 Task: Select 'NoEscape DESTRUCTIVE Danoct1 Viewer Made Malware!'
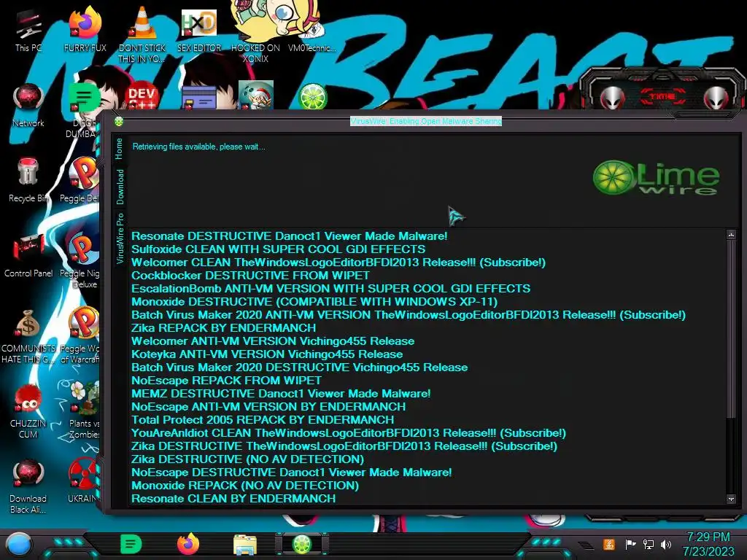click(x=291, y=472)
